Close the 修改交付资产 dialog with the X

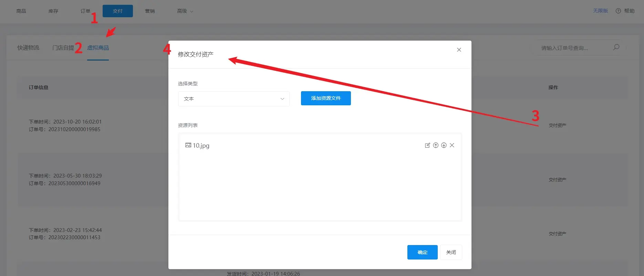459,50
